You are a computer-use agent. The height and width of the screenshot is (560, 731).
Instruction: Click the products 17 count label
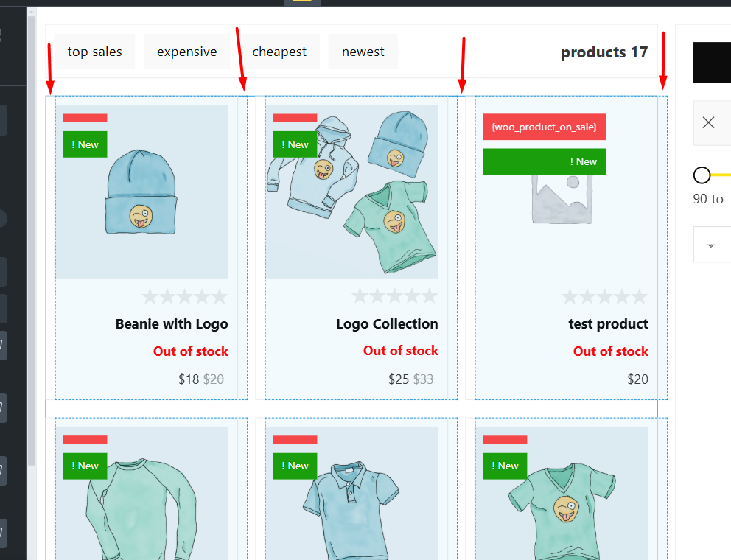(x=604, y=52)
